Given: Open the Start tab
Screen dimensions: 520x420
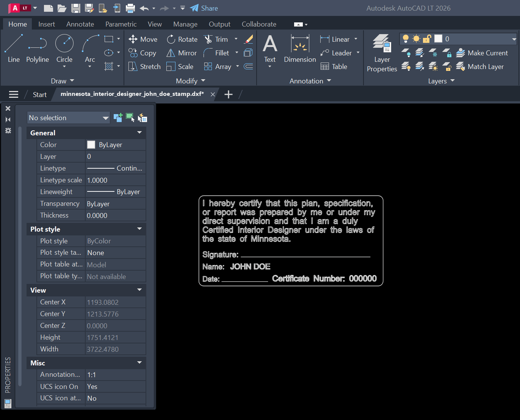Looking at the screenshot, I should coord(40,94).
